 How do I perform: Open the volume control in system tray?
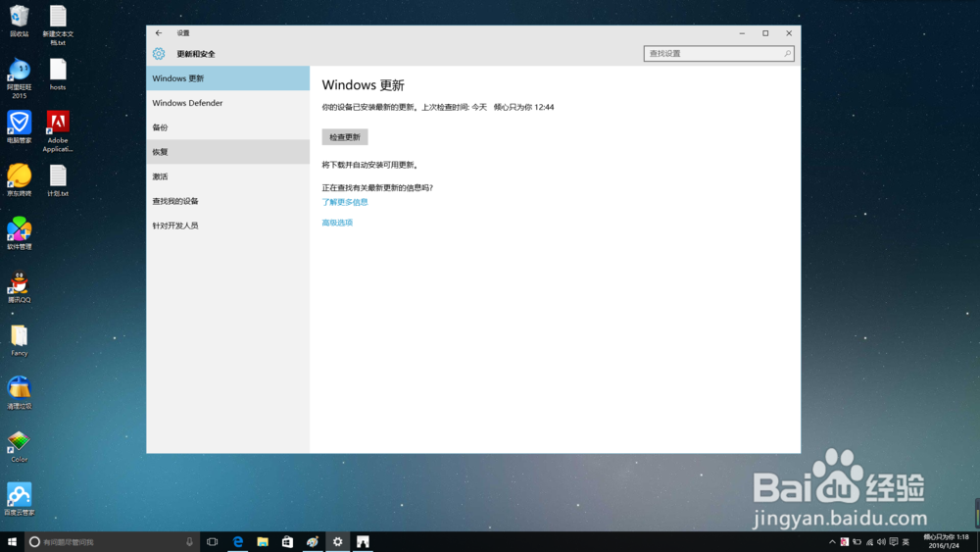coord(881,542)
